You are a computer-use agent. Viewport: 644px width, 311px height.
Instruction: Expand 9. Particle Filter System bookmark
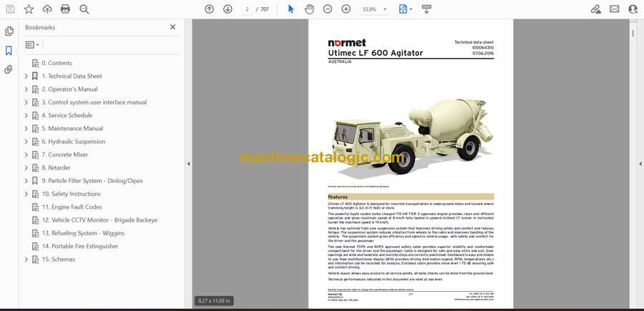point(26,181)
